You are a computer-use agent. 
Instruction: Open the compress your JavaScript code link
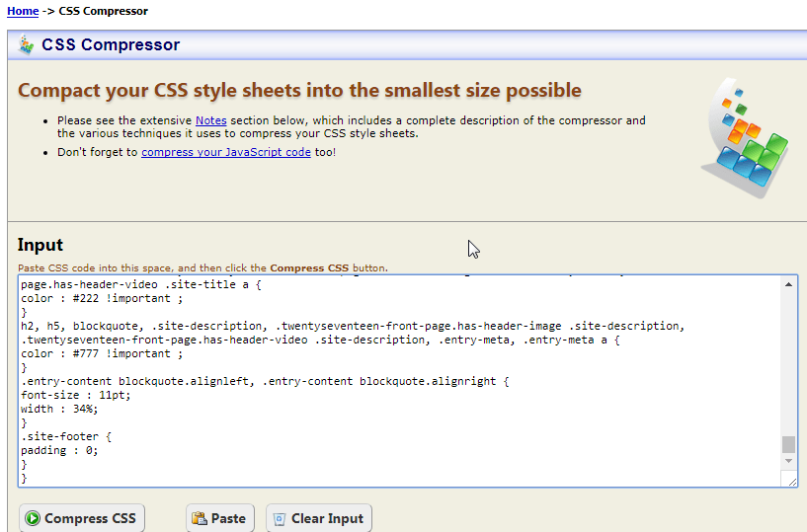click(x=226, y=152)
